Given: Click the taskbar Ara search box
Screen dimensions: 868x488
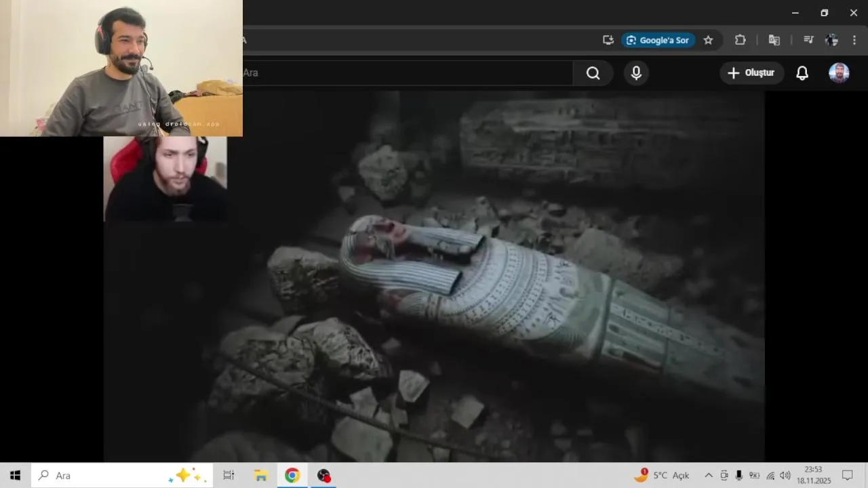Looking at the screenshot, I should tap(122, 475).
